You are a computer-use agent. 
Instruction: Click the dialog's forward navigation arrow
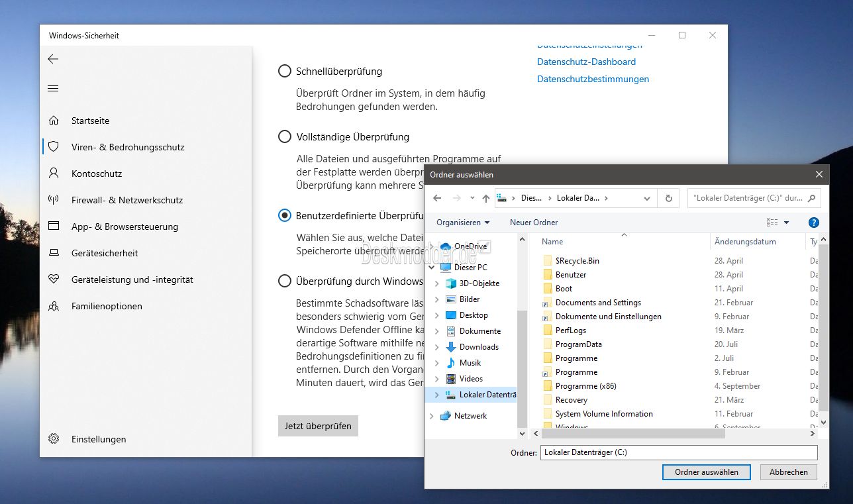tap(456, 198)
